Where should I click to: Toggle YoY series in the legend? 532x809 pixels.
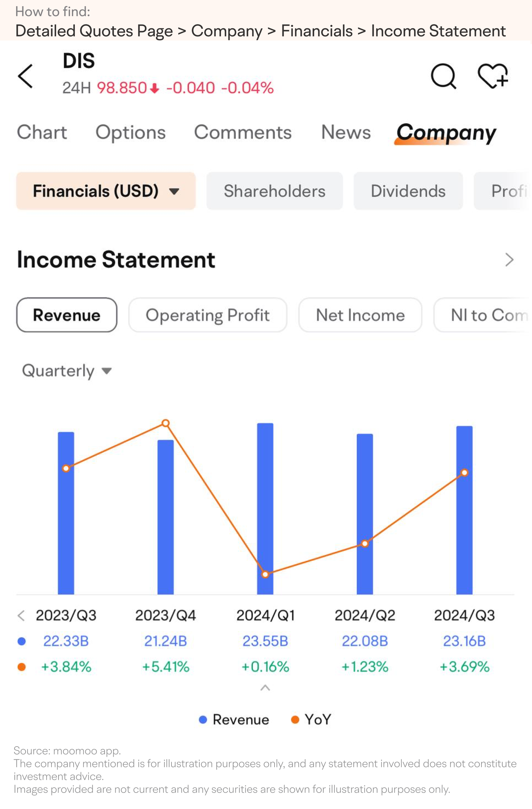click(x=311, y=720)
